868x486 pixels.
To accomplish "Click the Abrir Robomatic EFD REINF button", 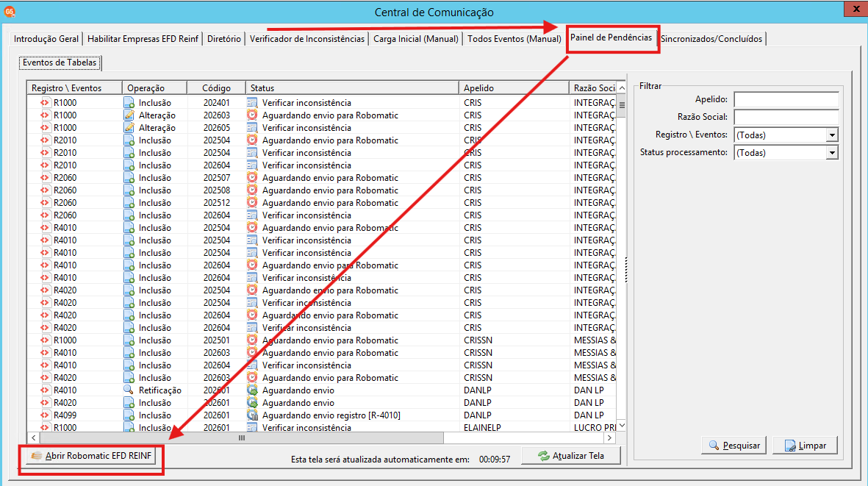I will click(x=91, y=456).
